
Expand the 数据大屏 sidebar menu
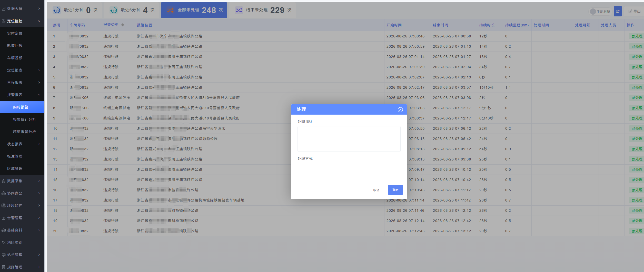pos(22,8)
